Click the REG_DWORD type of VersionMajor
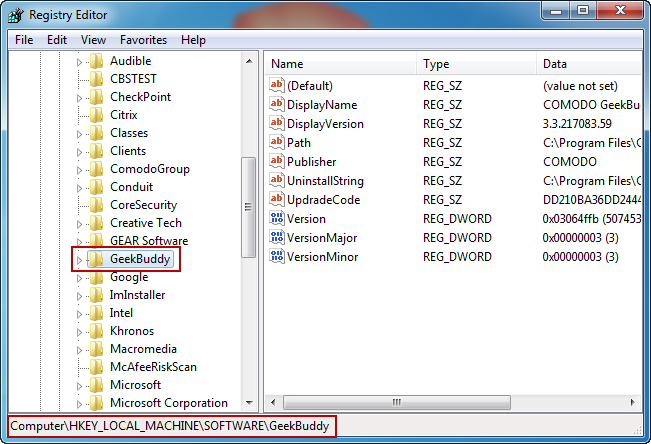Image resolution: width=651 pixels, height=444 pixels. (457, 238)
